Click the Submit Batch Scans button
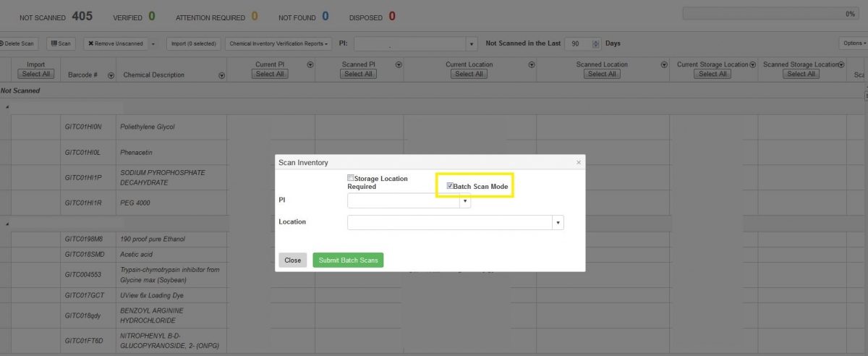 coord(348,260)
